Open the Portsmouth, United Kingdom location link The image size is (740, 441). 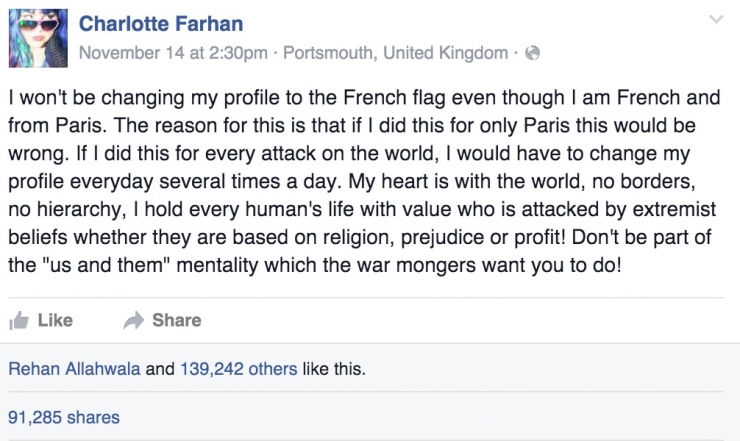pos(397,54)
